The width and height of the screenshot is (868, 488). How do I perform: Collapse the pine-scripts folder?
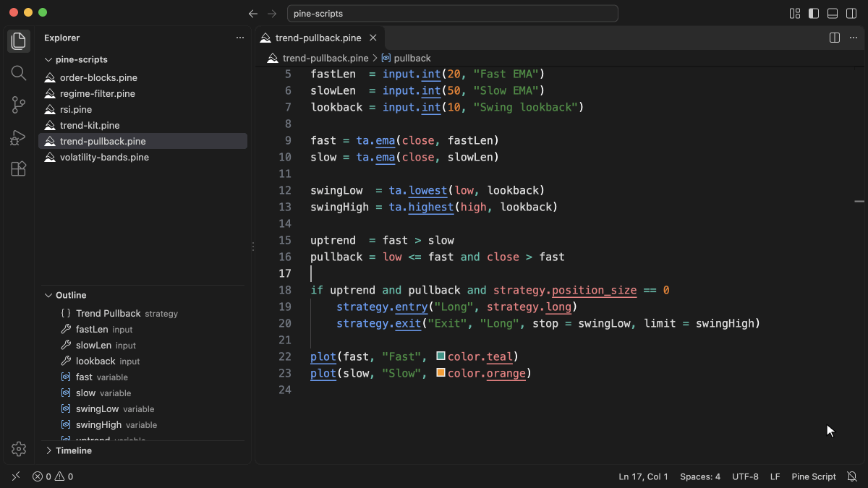48,59
